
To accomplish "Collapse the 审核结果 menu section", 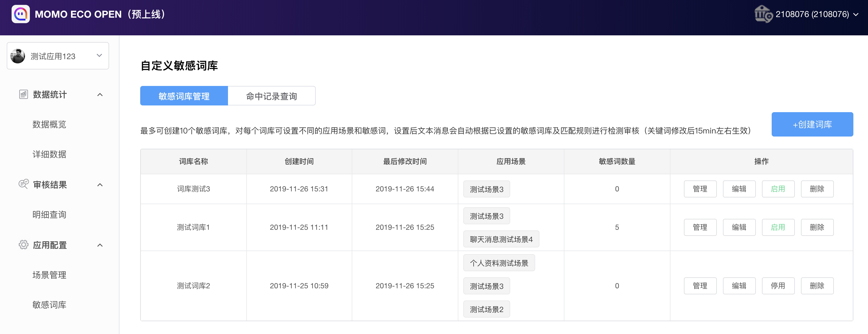I will coord(100,185).
